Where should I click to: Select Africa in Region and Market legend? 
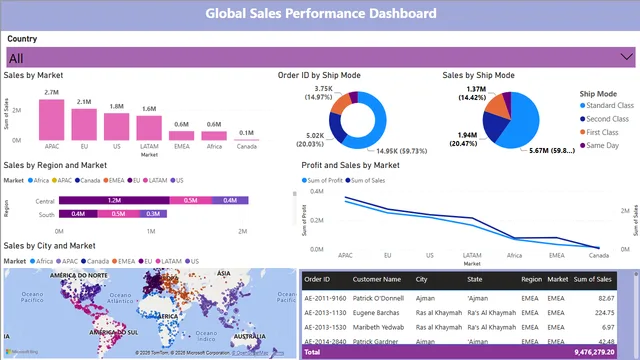[x=38, y=180]
